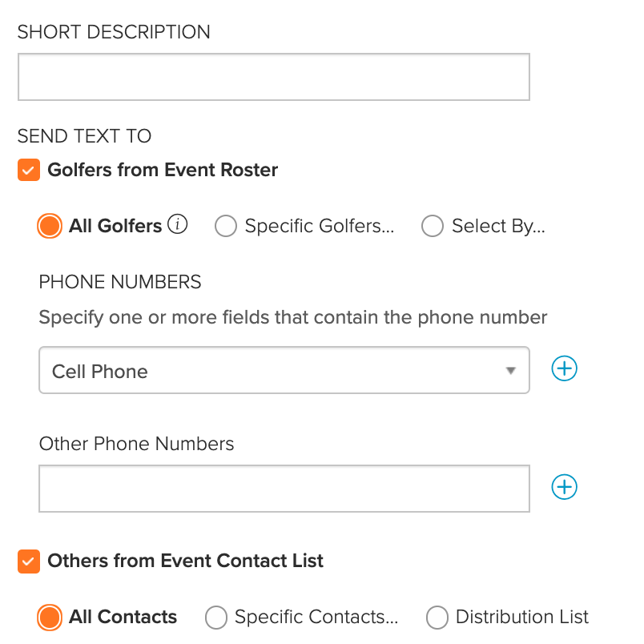644x644 pixels.
Task: Select the All Golfers radio button
Action: (x=50, y=226)
